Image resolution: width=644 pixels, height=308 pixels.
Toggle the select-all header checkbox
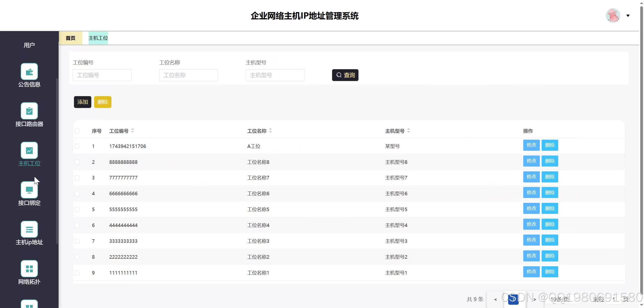tap(77, 131)
